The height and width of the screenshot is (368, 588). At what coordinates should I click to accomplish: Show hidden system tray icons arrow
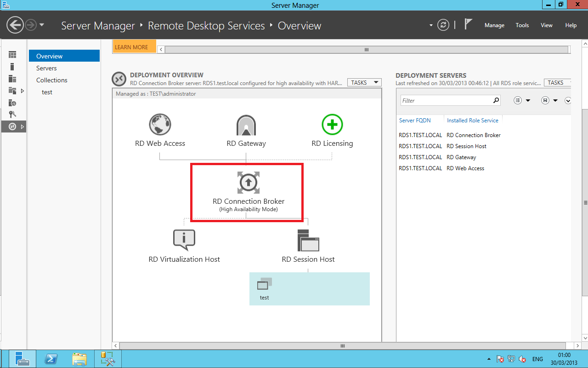pos(489,359)
